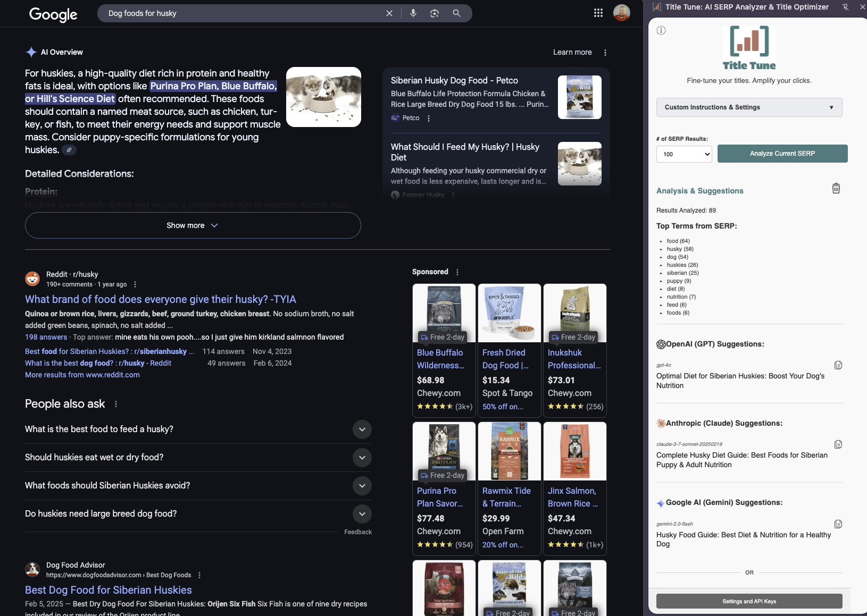Click the Dog Food Advisor favicon
The width and height of the screenshot is (867, 616).
coord(32,569)
